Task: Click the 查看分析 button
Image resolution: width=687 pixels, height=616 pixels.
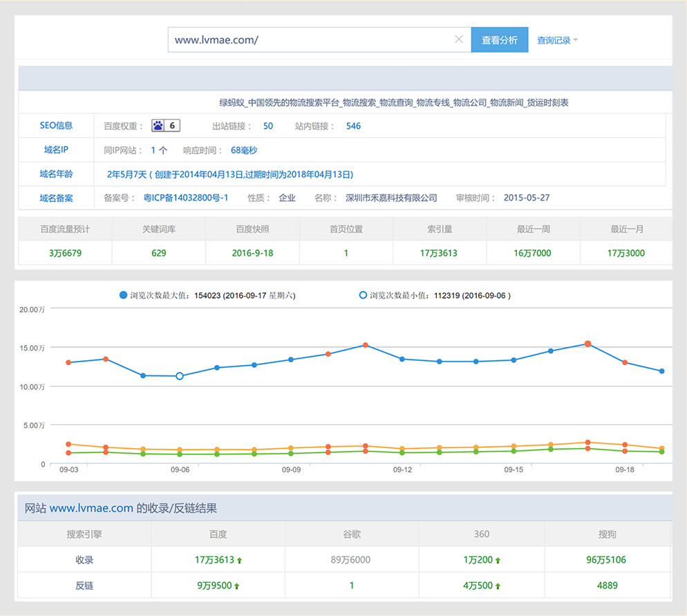Action: point(500,40)
